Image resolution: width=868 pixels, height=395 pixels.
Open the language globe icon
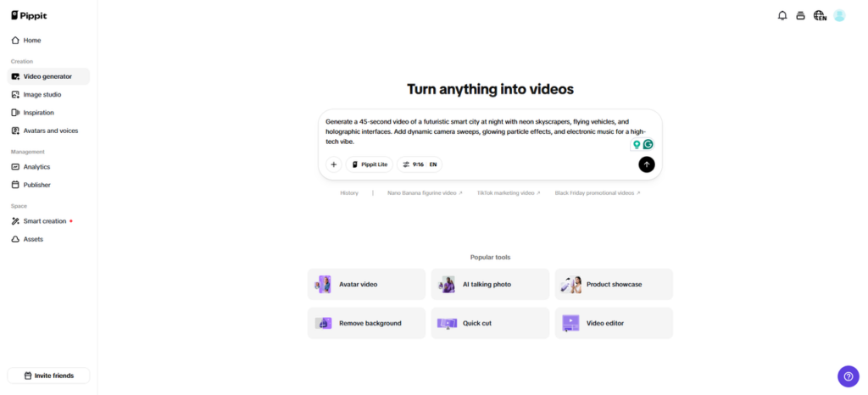coord(819,15)
